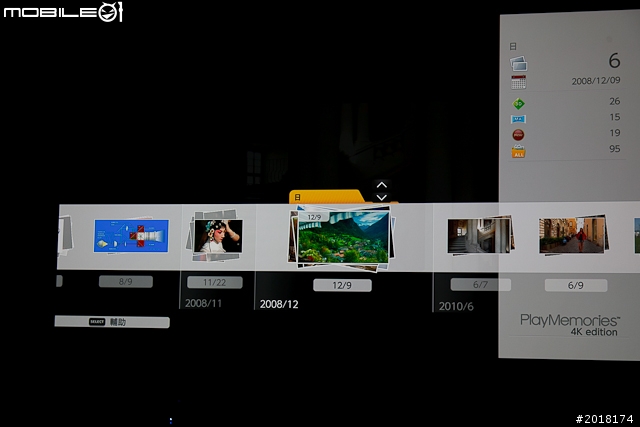
Task: Click the 8/9 date label
Action: [126, 282]
